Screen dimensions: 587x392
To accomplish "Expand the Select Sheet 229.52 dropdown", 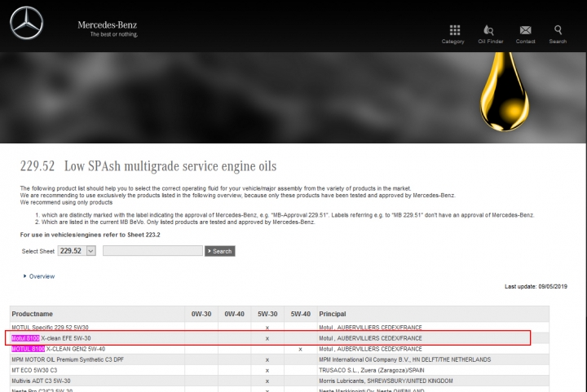I will coord(77,251).
